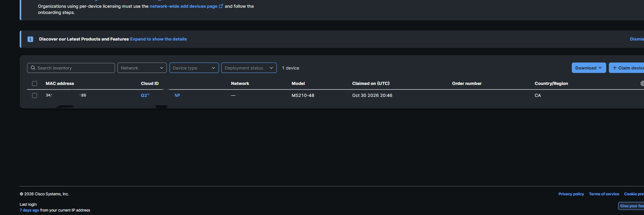Focus the Search inventory field
This screenshot has width=644, height=215.
coord(71,68)
